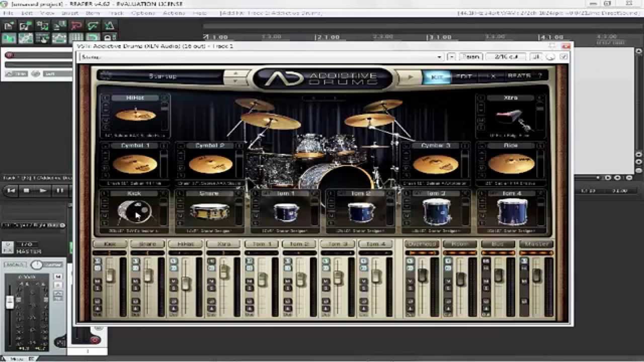This screenshot has height=362, width=644.
Task: Click the Xtra cowbell image
Action: pos(512,119)
